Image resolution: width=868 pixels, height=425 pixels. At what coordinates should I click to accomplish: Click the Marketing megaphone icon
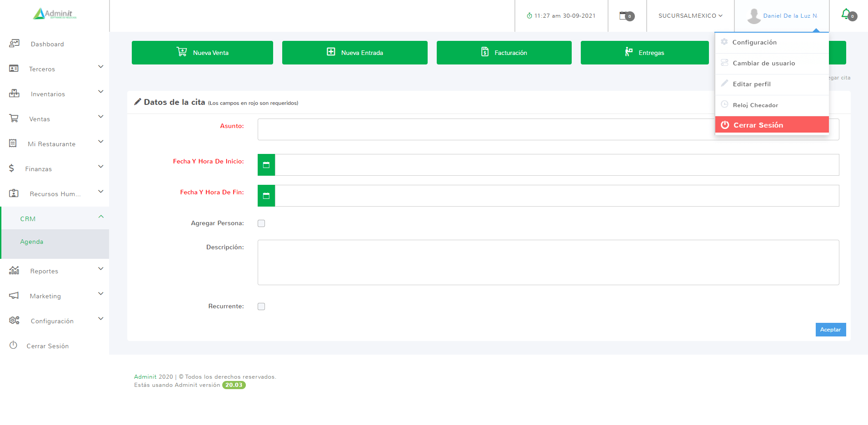point(14,296)
